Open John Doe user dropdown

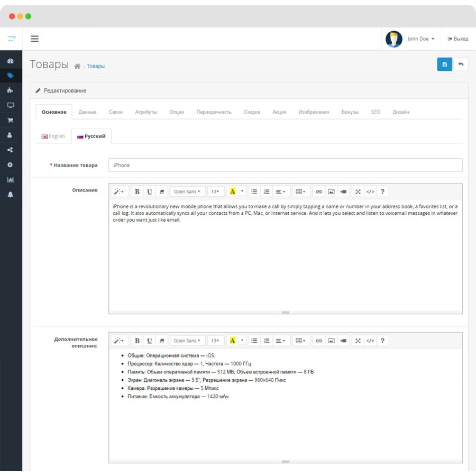[421, 39]
